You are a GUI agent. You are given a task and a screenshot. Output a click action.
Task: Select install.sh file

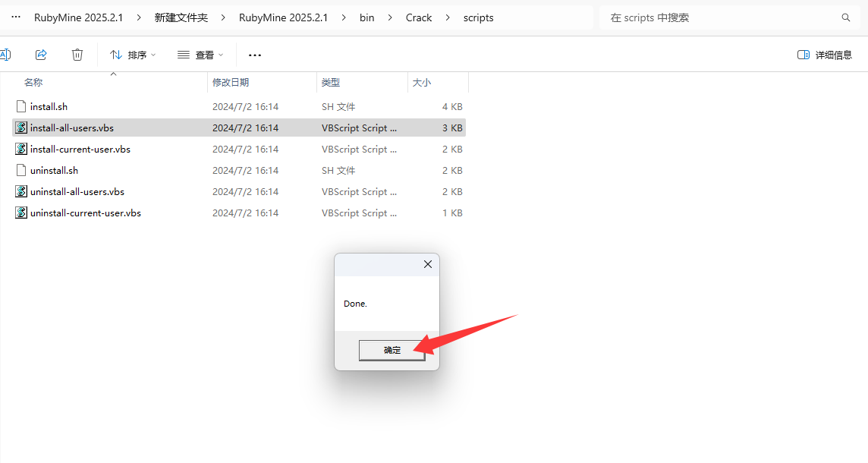click(239, 106)
